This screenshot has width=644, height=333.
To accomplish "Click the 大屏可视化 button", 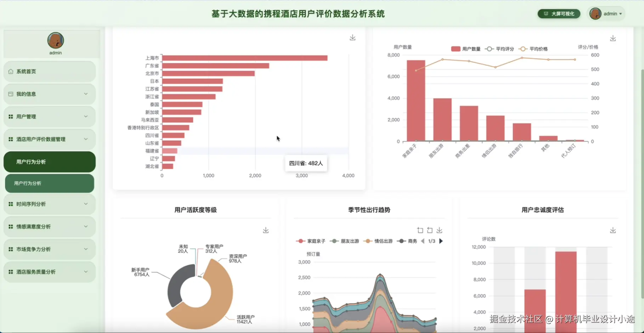I will click(559, 13).
